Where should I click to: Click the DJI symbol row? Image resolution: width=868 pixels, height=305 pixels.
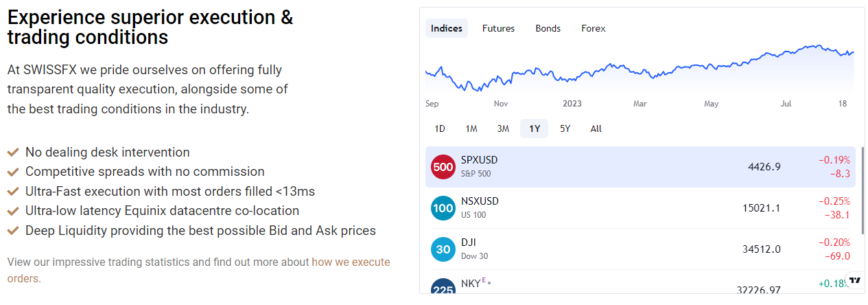tap(618, 249)
